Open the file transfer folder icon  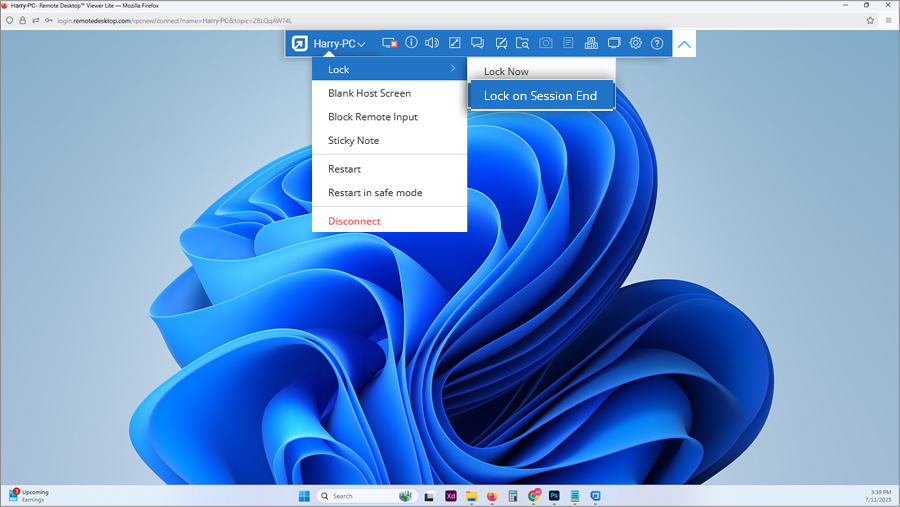pyautogui.click(x=522, y=43)
